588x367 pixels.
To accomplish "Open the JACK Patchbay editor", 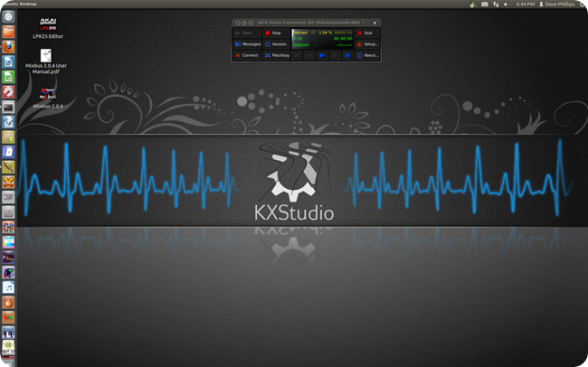I will point(277,55).
